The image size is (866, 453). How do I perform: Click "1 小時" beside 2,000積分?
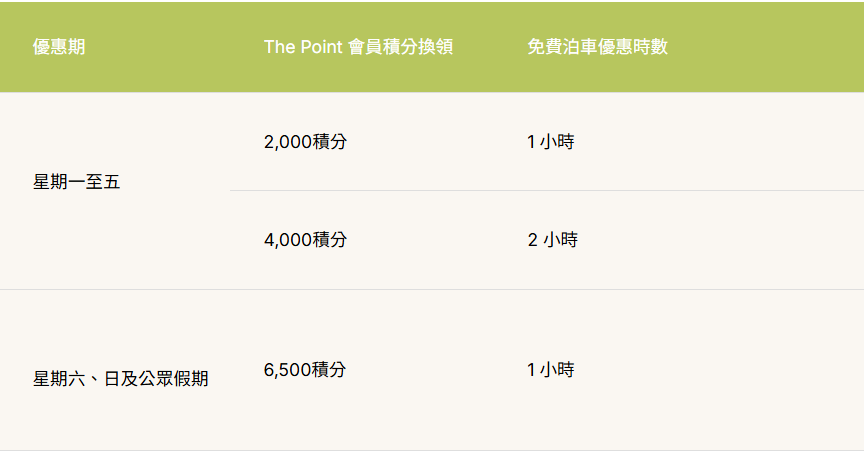[x=550, y=142]
